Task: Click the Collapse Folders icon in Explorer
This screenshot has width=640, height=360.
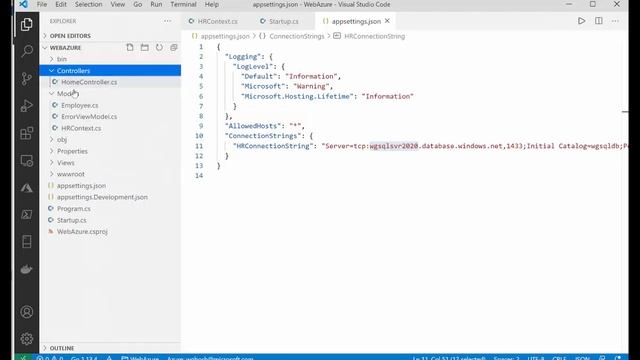Action: [x=174, y=47]
